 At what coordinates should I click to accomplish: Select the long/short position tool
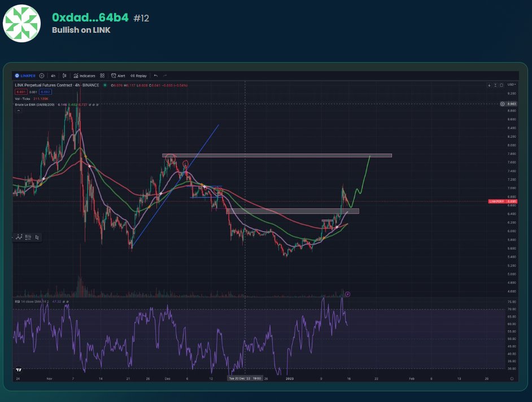point(28,237)
